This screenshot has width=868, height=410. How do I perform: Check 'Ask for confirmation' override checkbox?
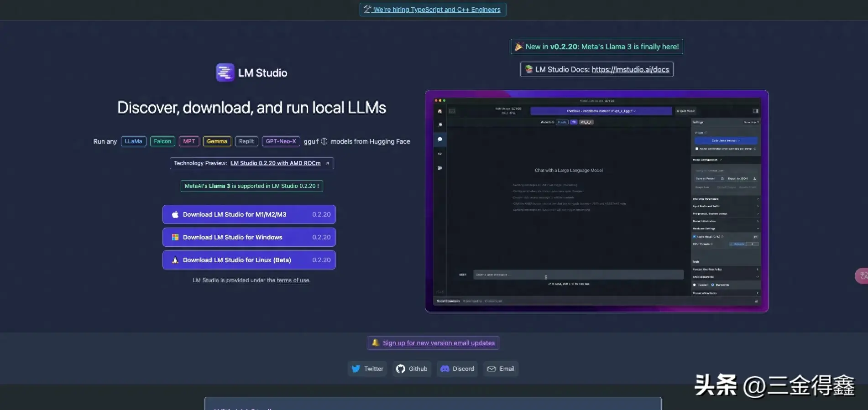[696, 149]
